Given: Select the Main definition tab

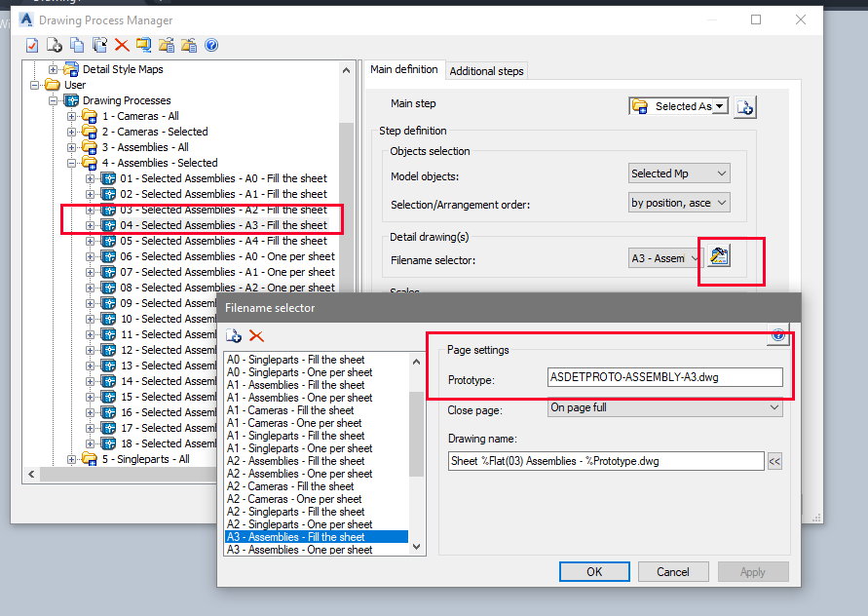Looking at the screenshot, I should [405, 70].
